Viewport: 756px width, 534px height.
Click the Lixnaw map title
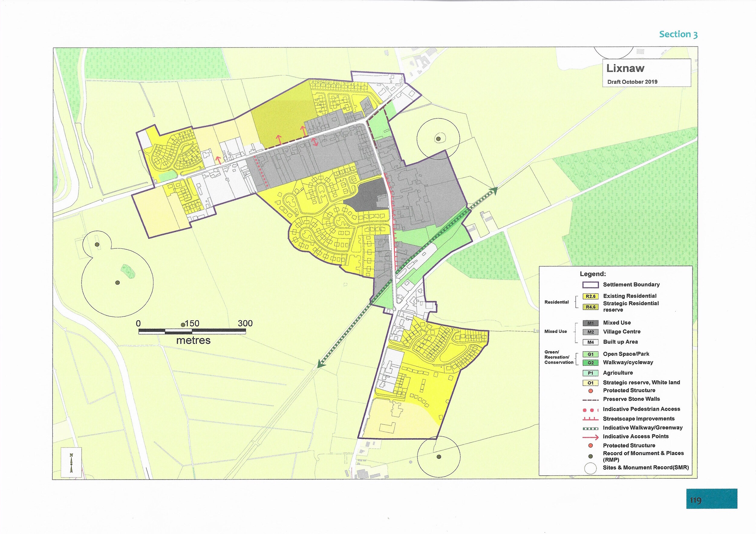tap(625, 68)
